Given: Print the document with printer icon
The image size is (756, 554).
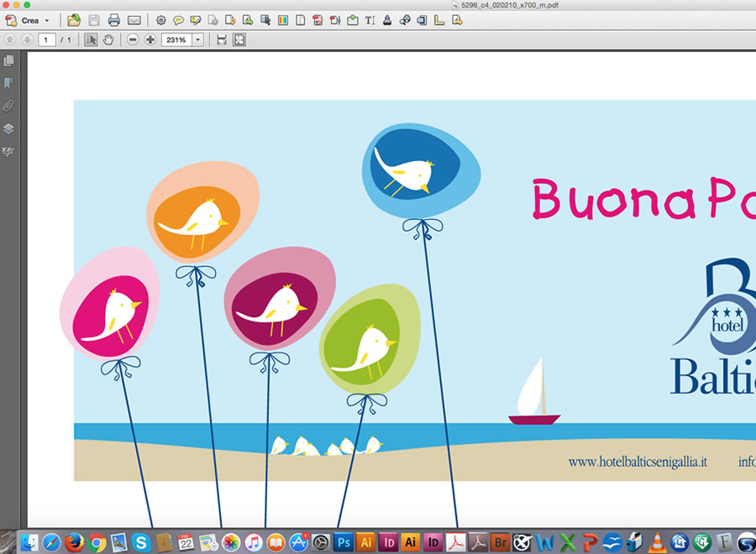Looking at the screenshot, I should [x=114, y=20].
